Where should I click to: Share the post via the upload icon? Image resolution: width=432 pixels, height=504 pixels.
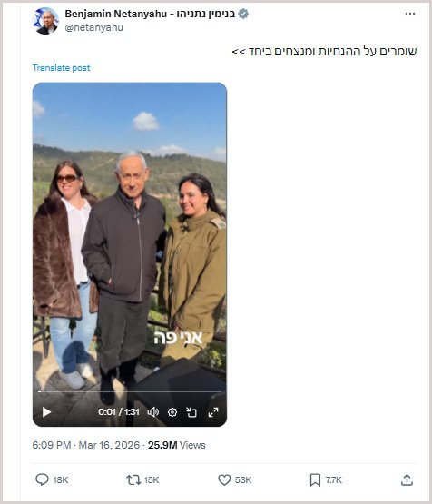click(x=407, y=479)
